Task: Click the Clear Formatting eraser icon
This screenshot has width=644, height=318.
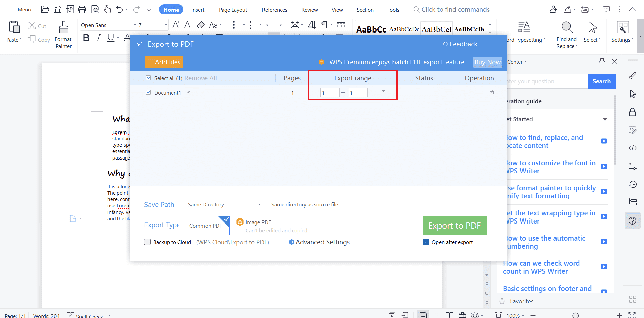Action: tap(201, 25)
